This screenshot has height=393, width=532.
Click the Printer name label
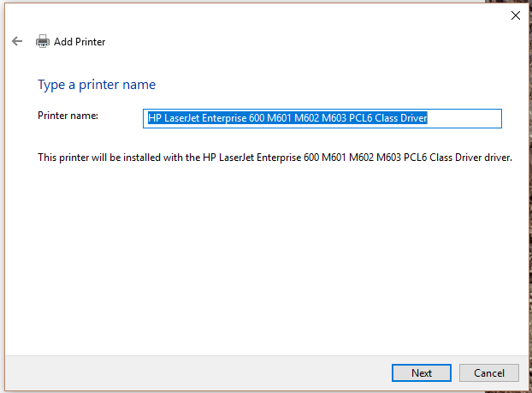click(68, 116)
